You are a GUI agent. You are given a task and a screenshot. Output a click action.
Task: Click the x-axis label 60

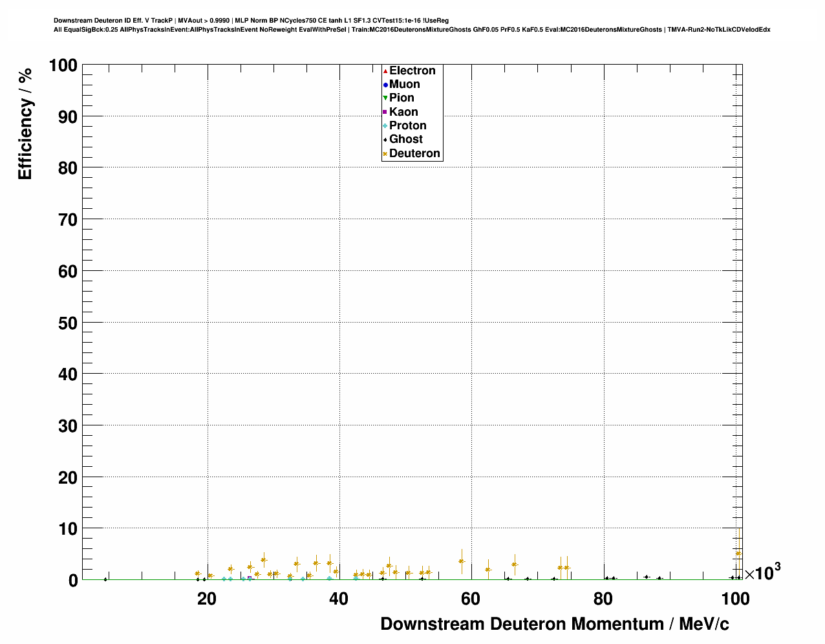click(x=471, y=599)
